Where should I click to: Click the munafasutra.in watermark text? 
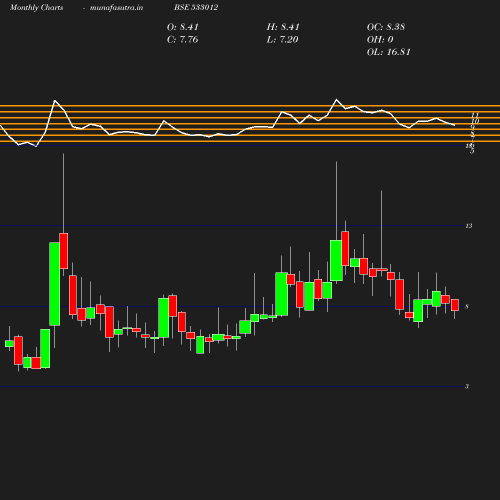point(116,7)
